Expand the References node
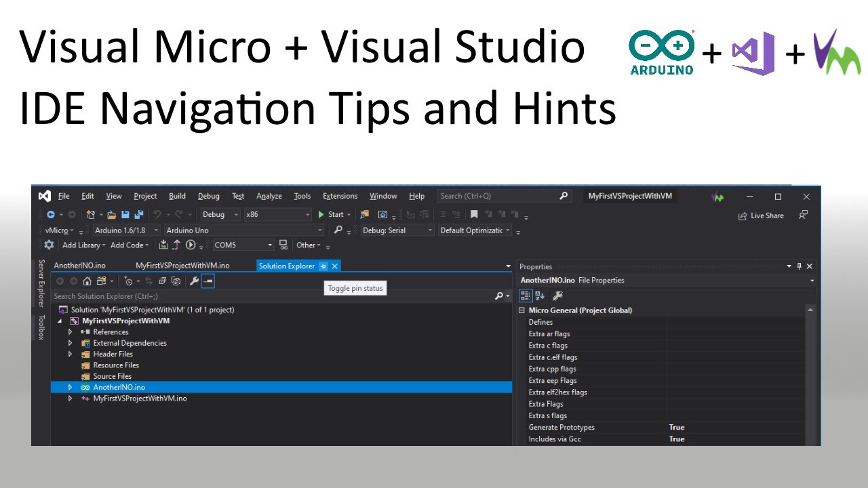This screenshot has width=868, height=488. click(70, 332)
